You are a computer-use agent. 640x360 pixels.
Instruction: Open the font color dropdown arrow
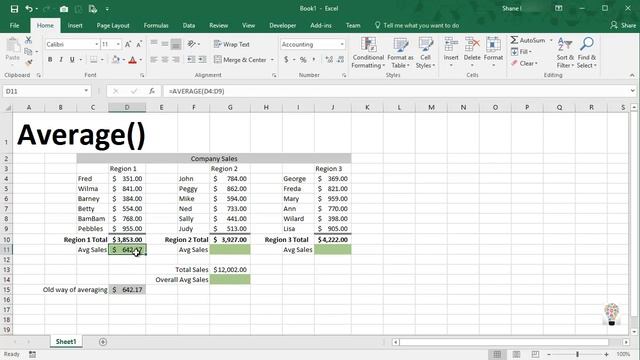pos(141,60)
